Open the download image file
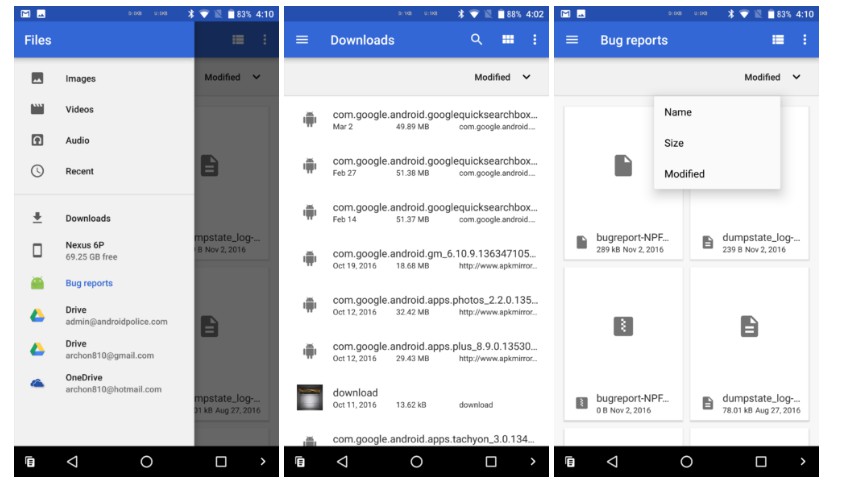The height and width of the screenshot is (487, 841). click(x=416, y=397)
